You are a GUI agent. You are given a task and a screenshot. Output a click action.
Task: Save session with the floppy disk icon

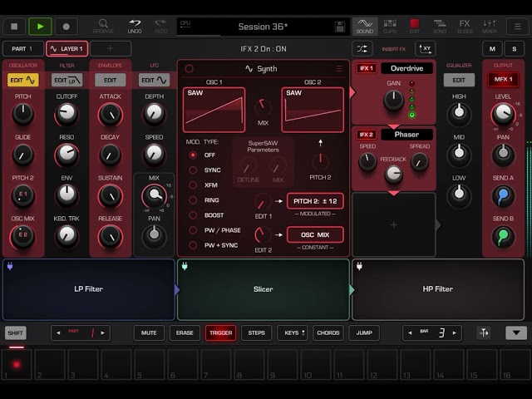coord(340,27)
